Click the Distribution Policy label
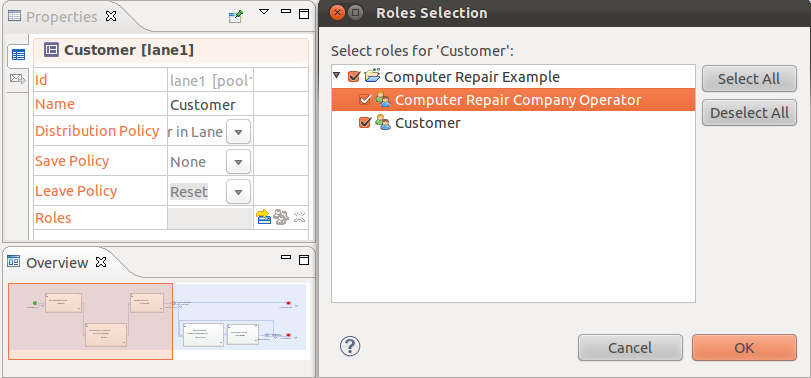 97,131
